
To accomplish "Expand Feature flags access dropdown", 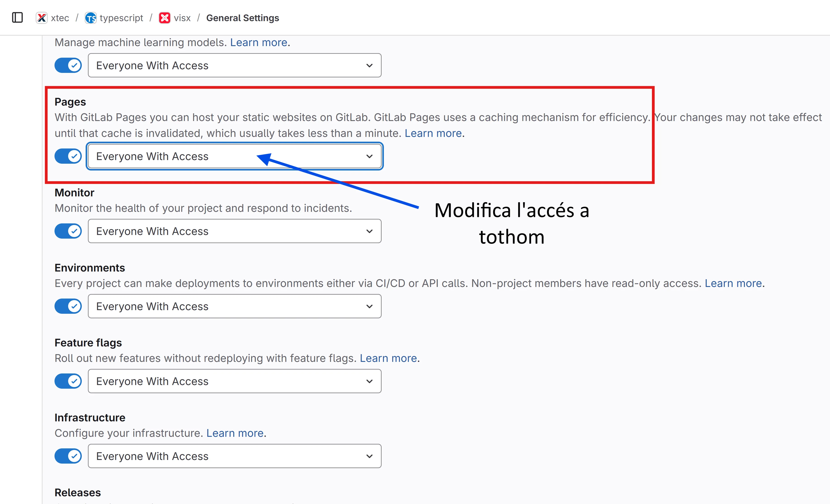I will pos(234,381).
